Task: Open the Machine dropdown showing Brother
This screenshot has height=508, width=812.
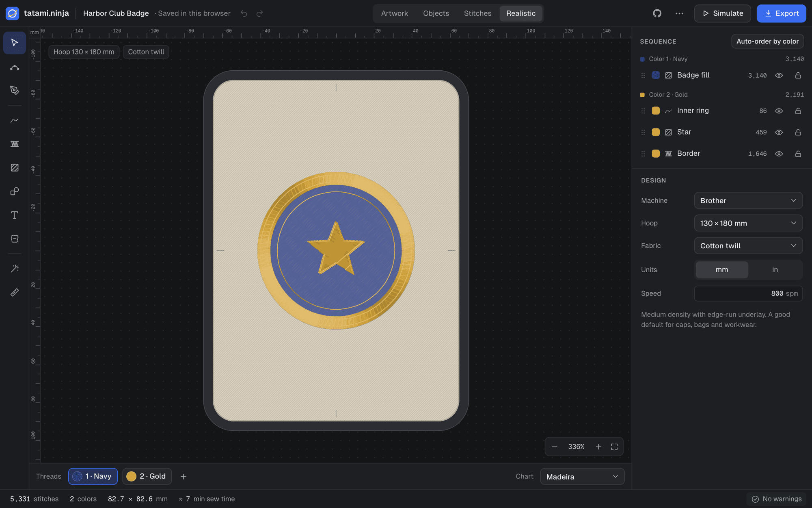Action: coord(748,201)
